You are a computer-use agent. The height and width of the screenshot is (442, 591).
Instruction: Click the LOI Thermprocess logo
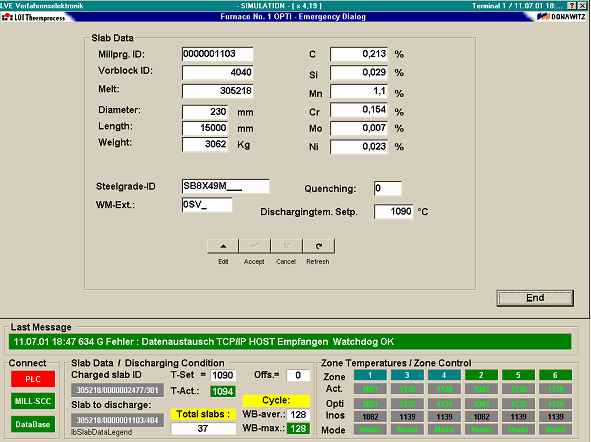[x=34, y=17]
